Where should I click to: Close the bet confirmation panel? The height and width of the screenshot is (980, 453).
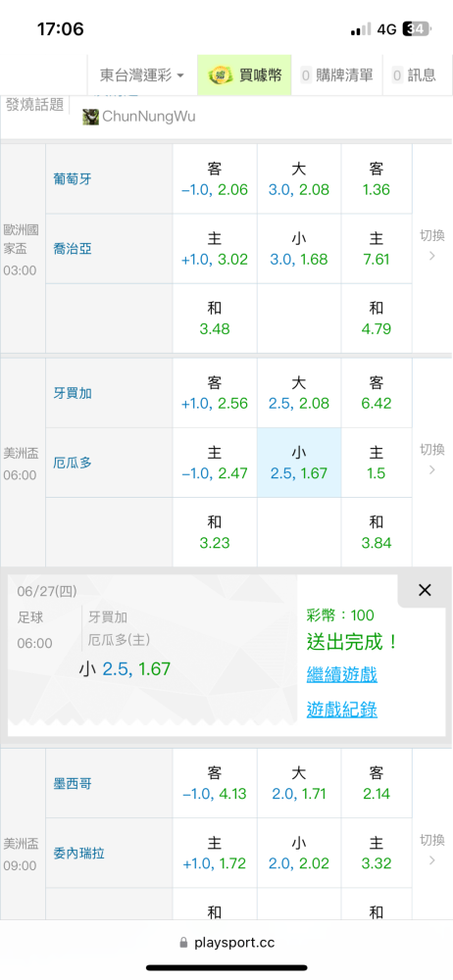pos(425,590)
